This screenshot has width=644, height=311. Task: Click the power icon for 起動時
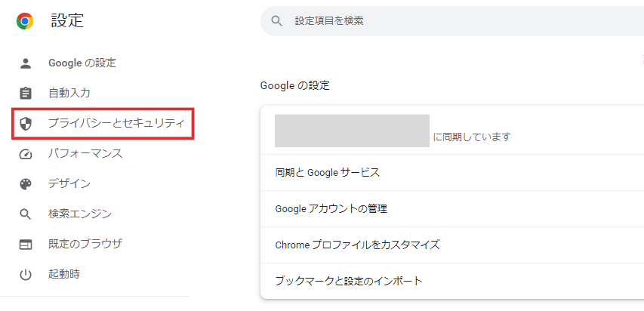[x=26, y=275]
